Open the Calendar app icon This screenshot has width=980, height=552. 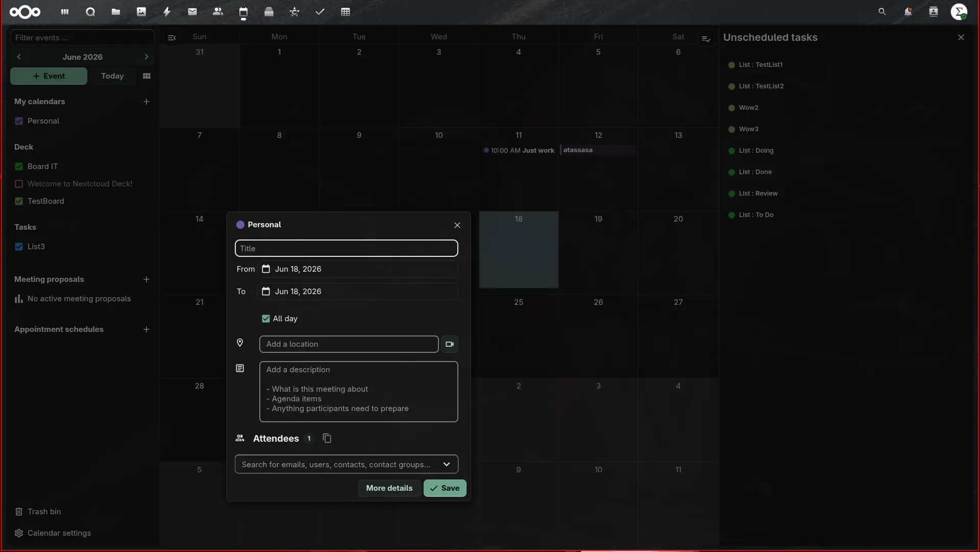tap(243, 12)
